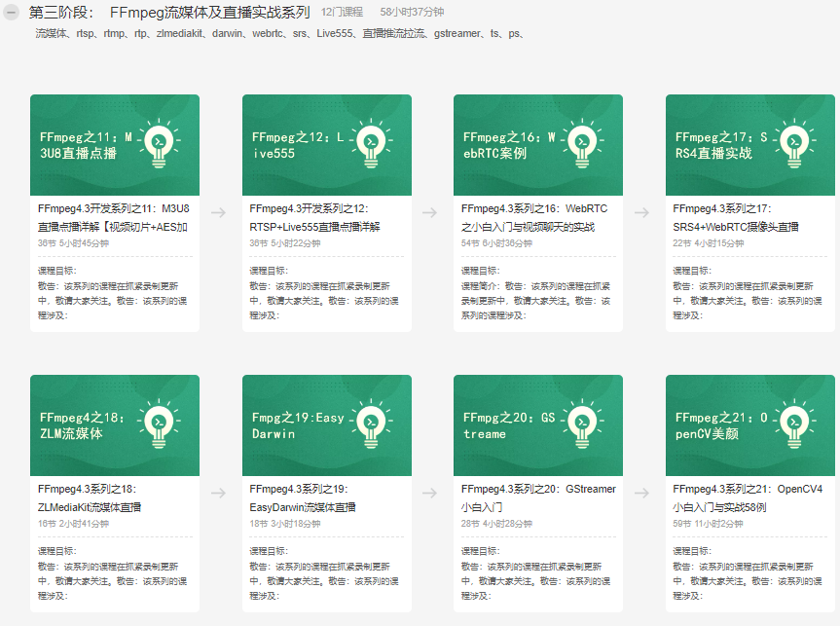Click the arrow between M3U8 and RTSP courses
Screen dimensions: 840x626
click(x=216, y=214)
